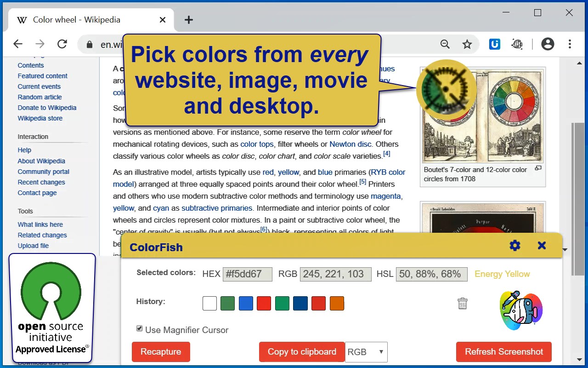Select the teal green history swatch
588x368 pixels.
click(x=282, y=303)
